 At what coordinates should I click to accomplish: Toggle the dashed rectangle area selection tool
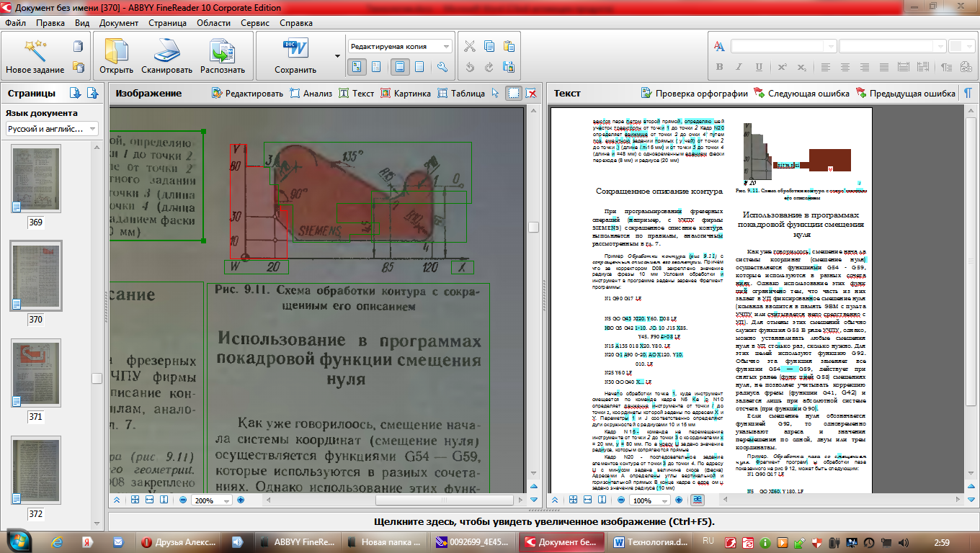tap(513, 93)
